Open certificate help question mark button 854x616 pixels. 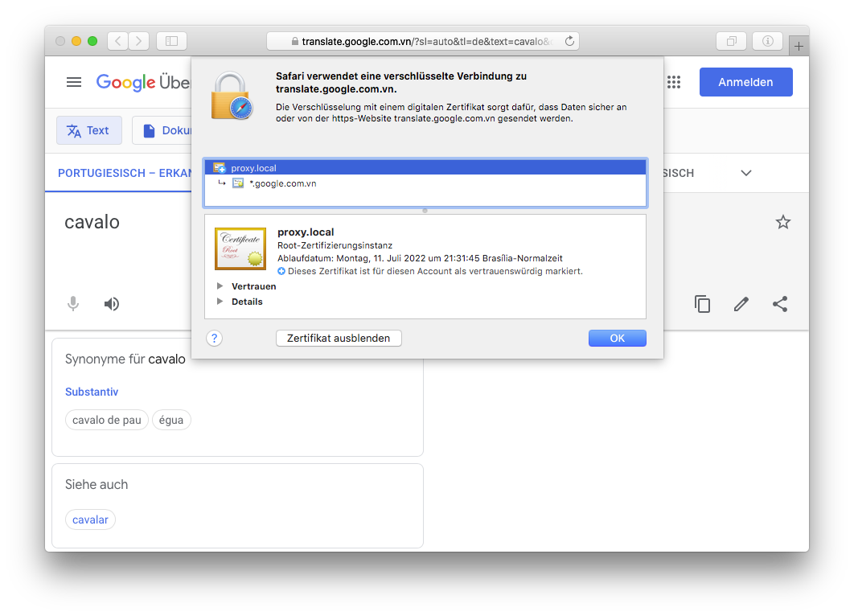214,339
